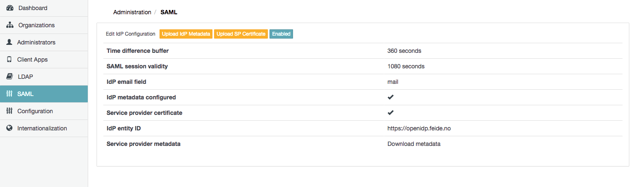The width and height of the screenshot is (644, 187).
Task: Click Upload IdP Metadata button
Action: [x=186, y=34]
